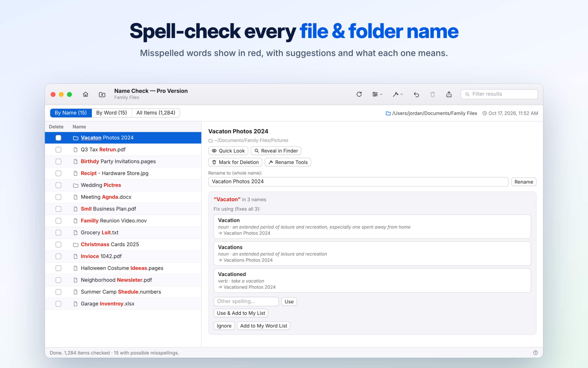Click the Name column header
This screenshot has width=588, height=368.
[79, 127]
